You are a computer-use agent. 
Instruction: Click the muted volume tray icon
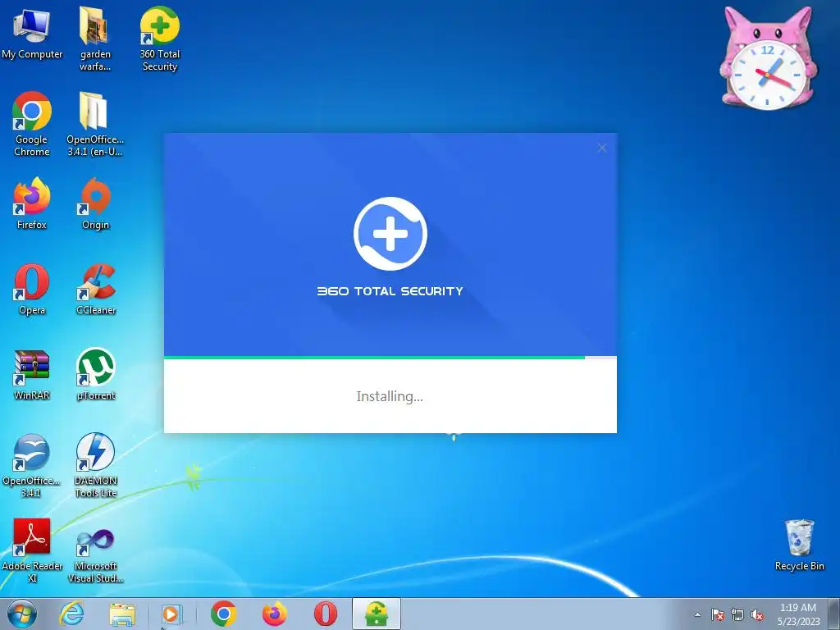click(757, 614)
